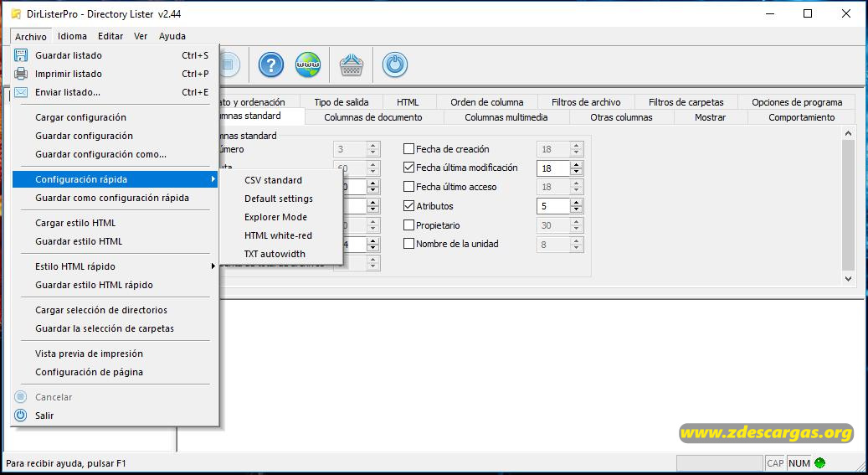This screenshot has width=868, height=475.
Task: Switch to Opciones de programa tab
Action: click(797, 102)
